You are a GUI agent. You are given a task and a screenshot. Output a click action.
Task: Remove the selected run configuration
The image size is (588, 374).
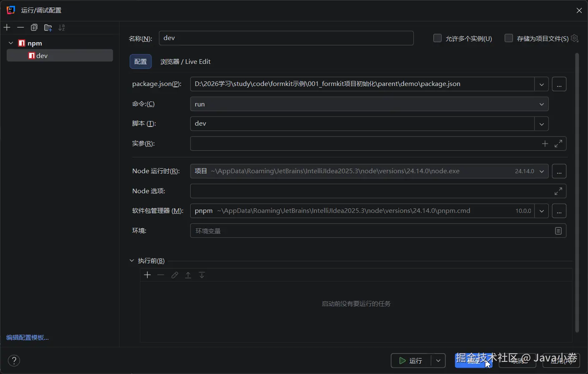point(20,28)
